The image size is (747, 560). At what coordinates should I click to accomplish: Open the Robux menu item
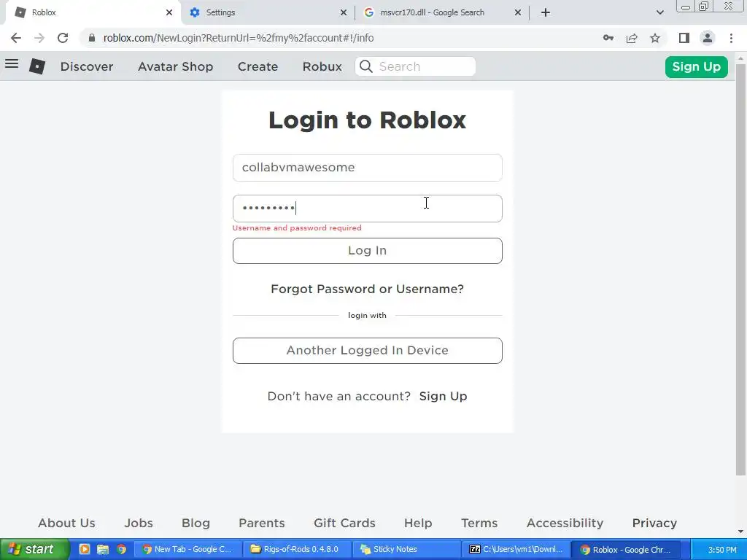pos(322,66)
